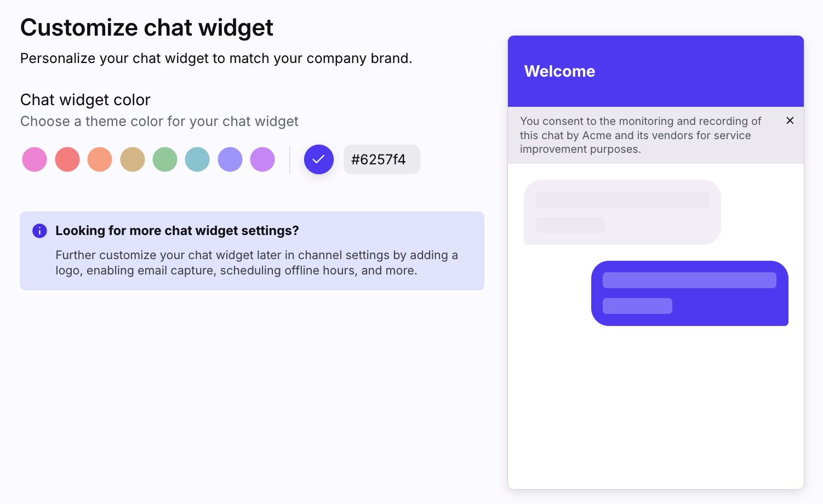823x504 pixels.
Task: Click the Chat widget color label
Action: 85,100
